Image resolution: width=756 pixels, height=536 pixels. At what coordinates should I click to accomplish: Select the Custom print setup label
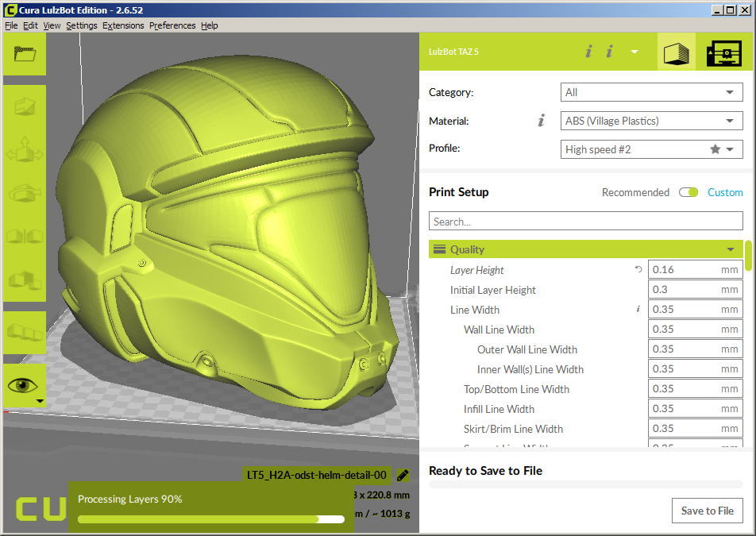[725, 192]
